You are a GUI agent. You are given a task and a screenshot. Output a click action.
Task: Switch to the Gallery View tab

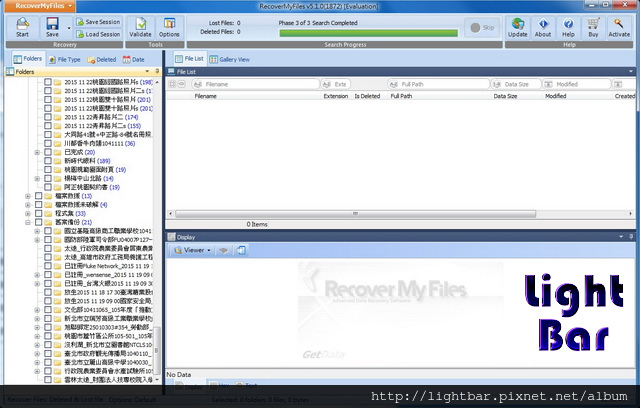pos(229,60)
